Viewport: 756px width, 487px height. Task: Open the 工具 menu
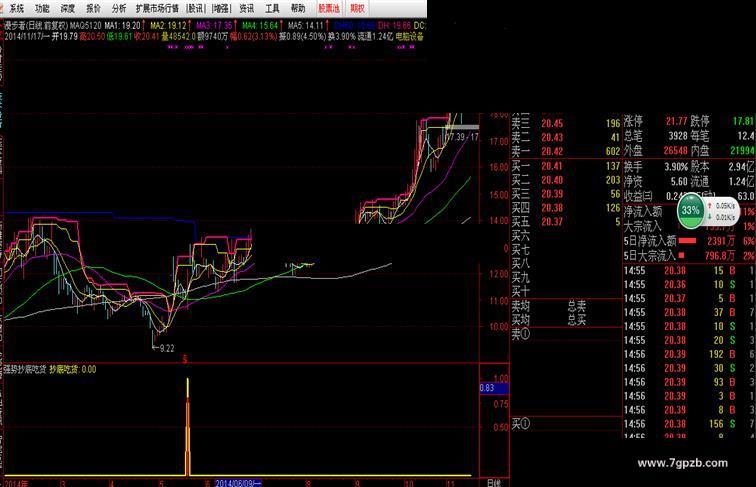coord(272,8)
